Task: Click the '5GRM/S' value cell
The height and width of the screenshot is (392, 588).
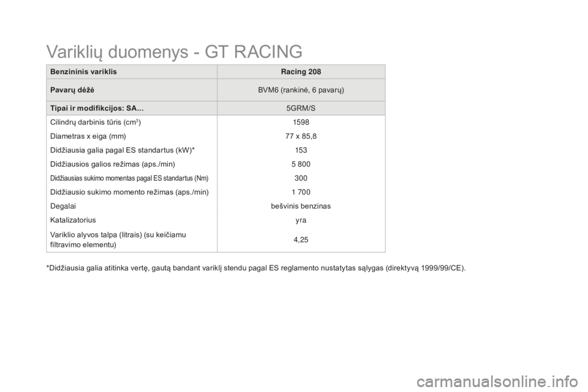Action: [301, 108]
